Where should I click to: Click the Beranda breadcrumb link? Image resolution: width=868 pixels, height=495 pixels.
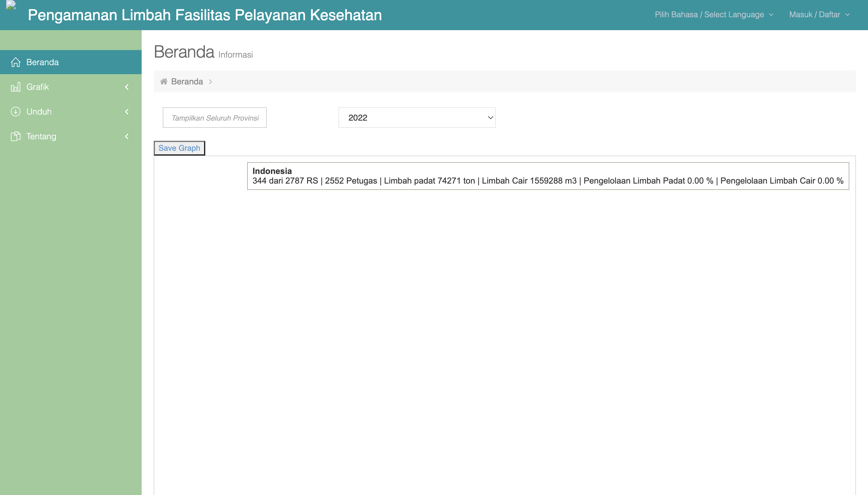coord(187,82)
